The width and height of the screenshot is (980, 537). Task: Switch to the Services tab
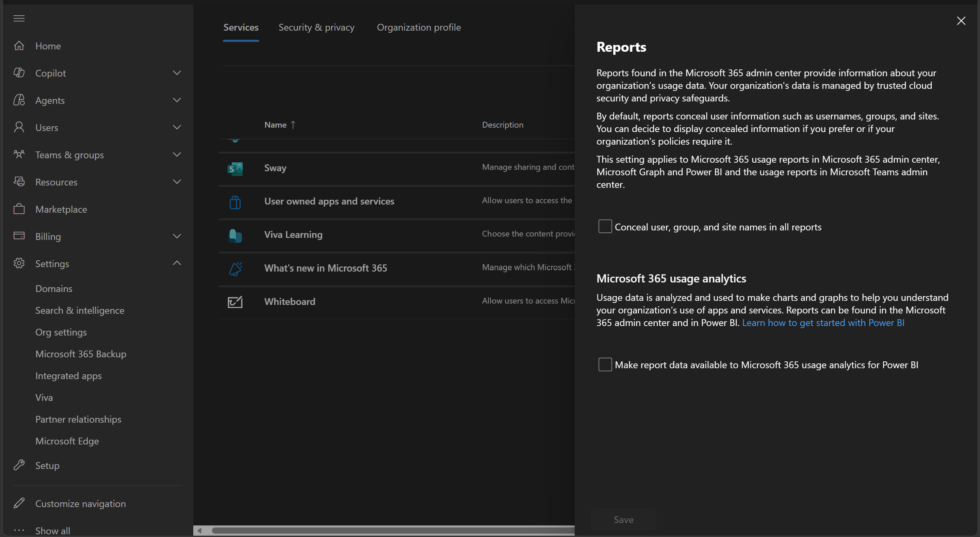tap(241, 28)
